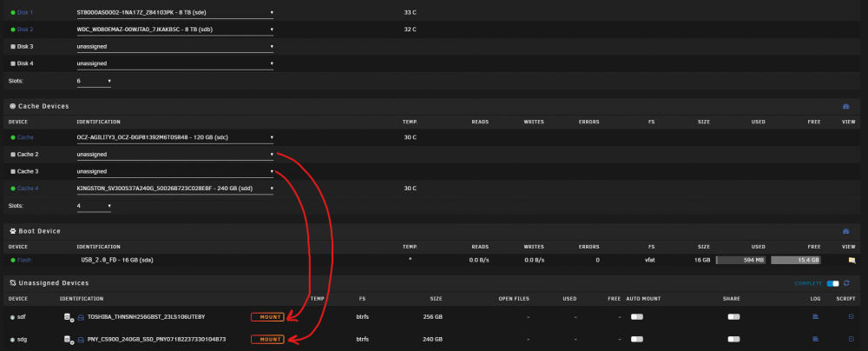Click the vfat filesystem value
The image size is (868, 351).
click(x=649, y=260)
